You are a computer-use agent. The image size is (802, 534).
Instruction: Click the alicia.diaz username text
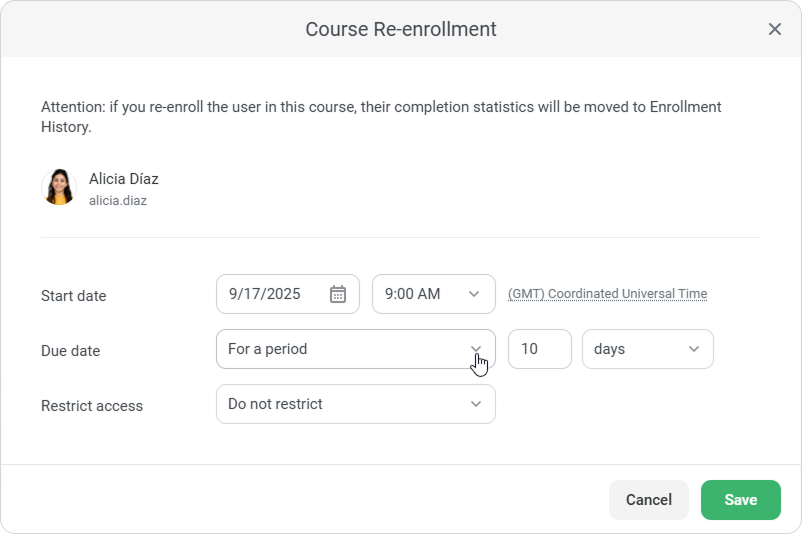(118, 200)
